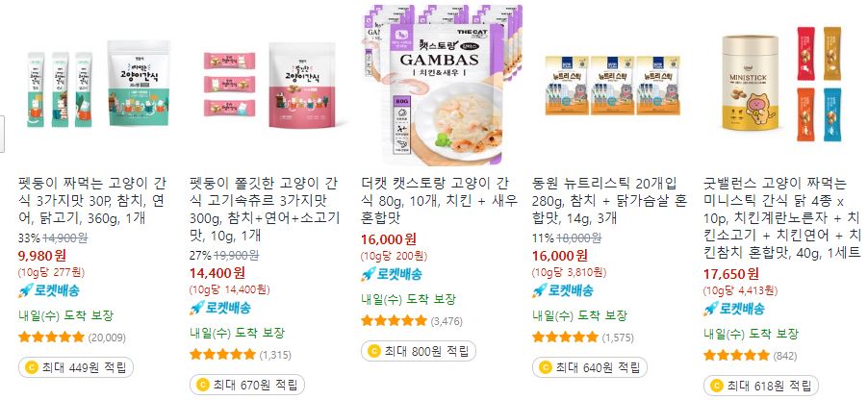Click star rating with 20,009 reviews

tap(51, 337)
